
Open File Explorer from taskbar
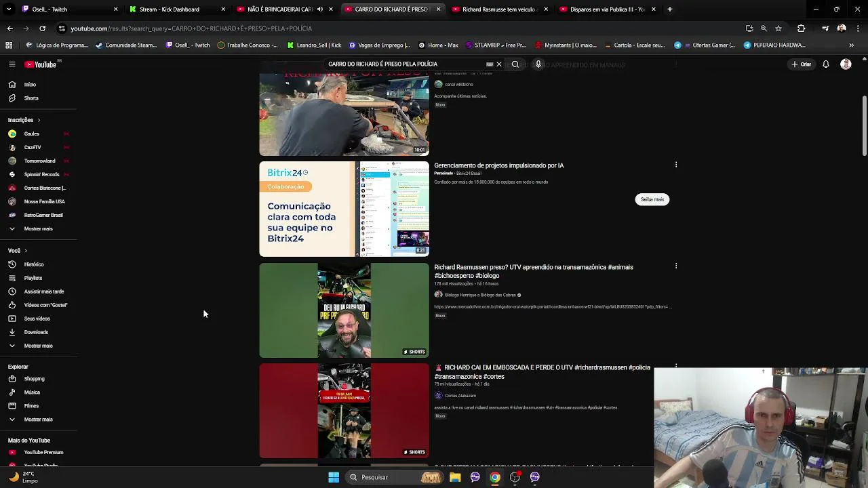455,477
